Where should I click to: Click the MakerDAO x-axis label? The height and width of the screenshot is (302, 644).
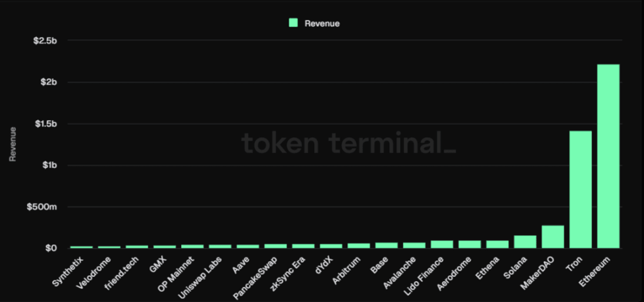tap(538, 272)
